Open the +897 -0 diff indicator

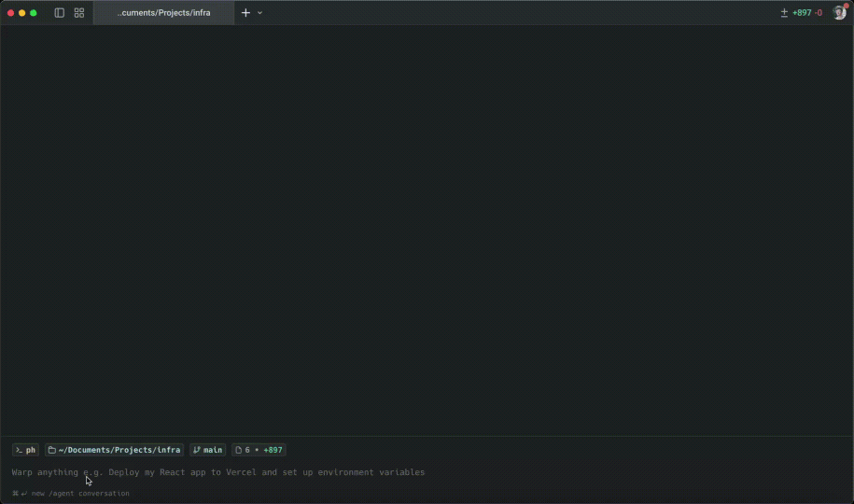801,12
